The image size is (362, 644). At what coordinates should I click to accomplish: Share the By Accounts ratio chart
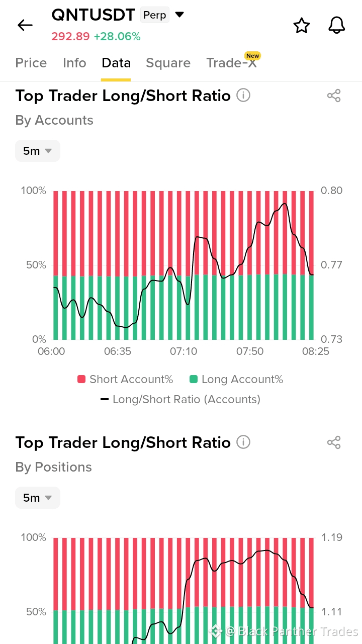coord(334,96)
